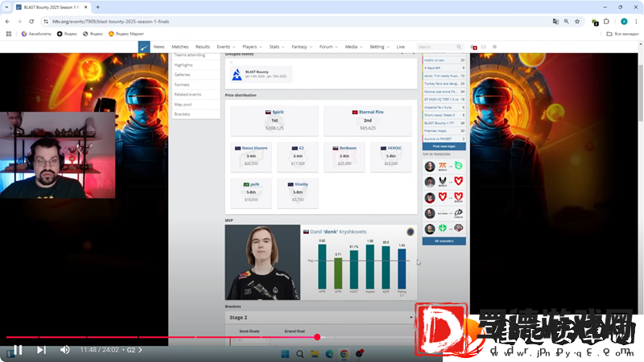The image size is (644, 362).
Task: Open Chrome three-dot menu
Action: coord(636,22)
